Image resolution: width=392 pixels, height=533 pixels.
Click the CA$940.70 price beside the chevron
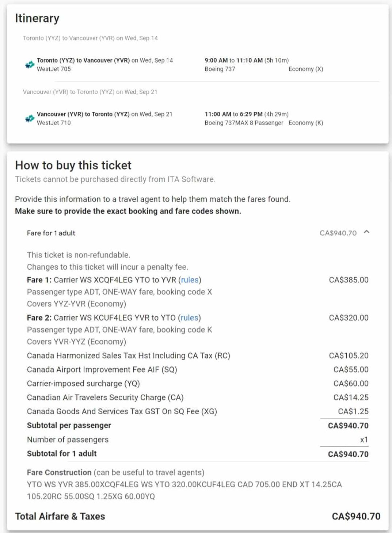pyautogui.click(x=338, y=233)
